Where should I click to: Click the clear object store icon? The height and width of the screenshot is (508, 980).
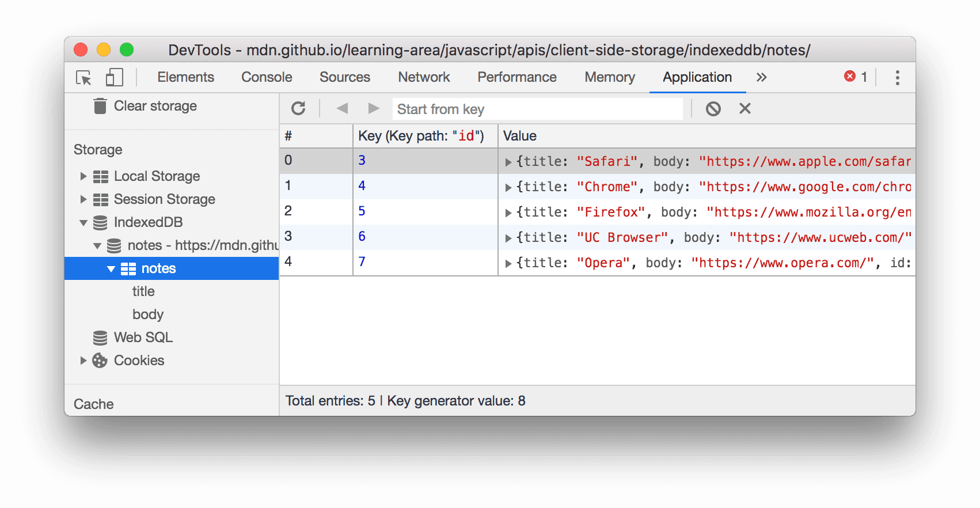click(713, 108)
